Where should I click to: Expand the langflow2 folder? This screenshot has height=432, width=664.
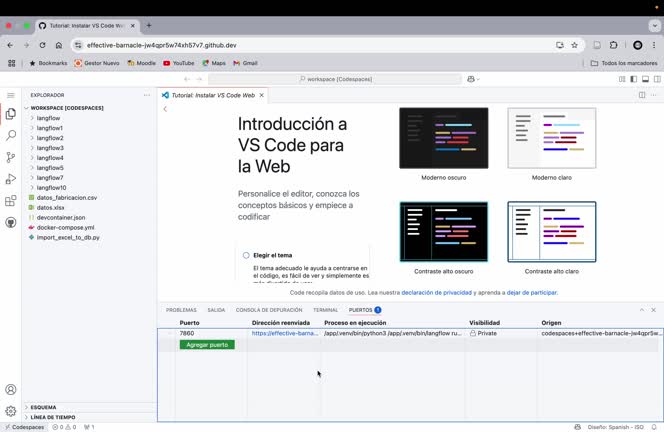pyautogui.click(x=50, y=138)
